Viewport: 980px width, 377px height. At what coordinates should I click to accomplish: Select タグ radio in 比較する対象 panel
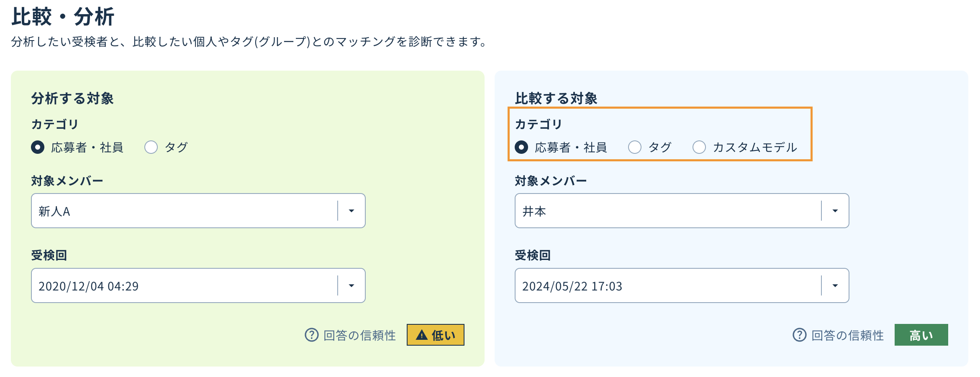tap(635, 147)
